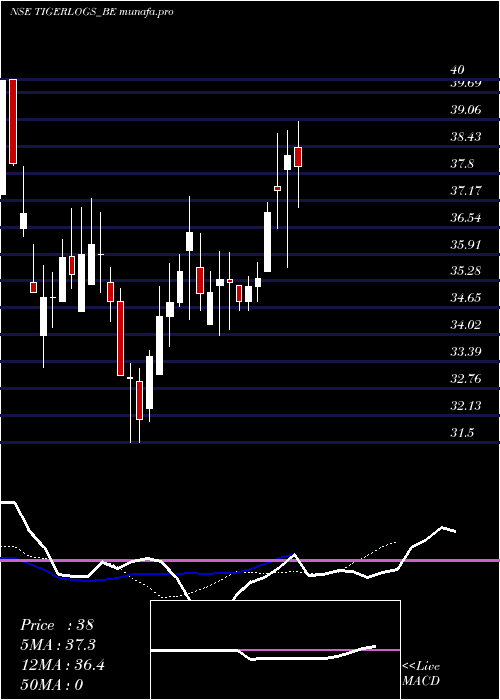This screenshot has width=500, height=700.
Task: Click the 35.91 price axis label
Action: [466, 245]
